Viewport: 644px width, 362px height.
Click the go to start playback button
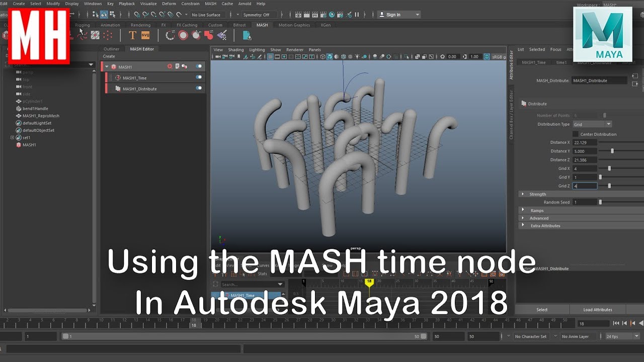pos(616,324)
